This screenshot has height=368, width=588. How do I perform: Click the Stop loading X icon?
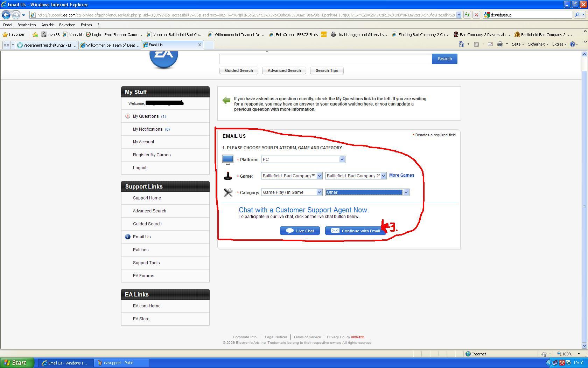coord(476,15)
